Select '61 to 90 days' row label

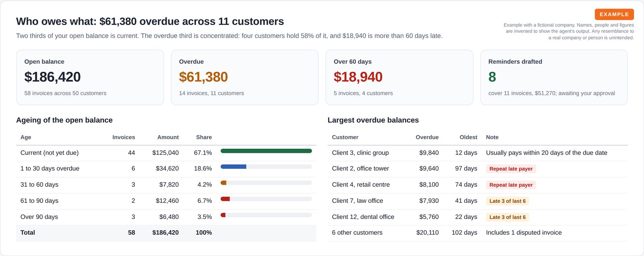[x=39, y=201]
